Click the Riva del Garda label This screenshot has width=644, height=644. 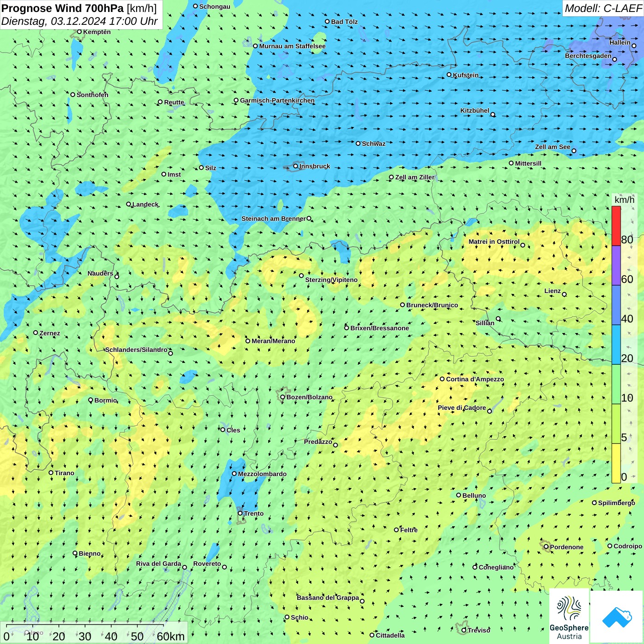coord(159,563)
